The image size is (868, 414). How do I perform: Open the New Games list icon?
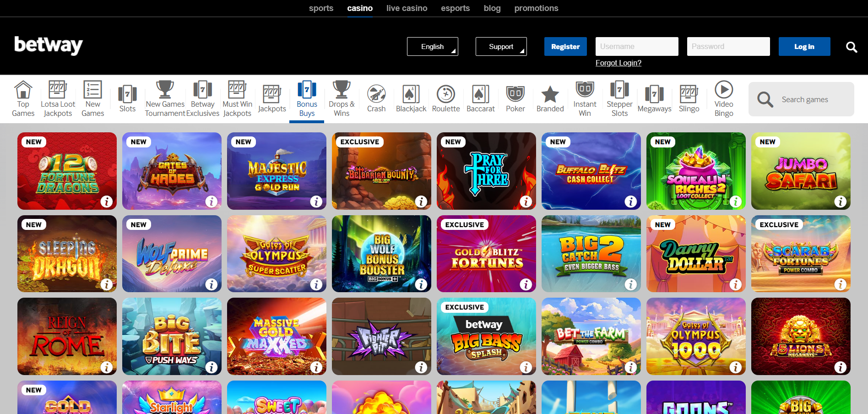click(92, 90)
